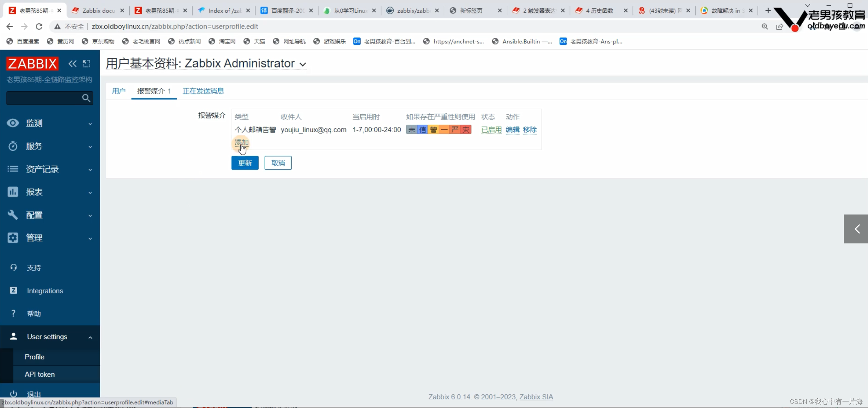Viewport: 868px width, 408px height.
Task: Expand the 报表 menu chevron
Action: click(90, 192)
